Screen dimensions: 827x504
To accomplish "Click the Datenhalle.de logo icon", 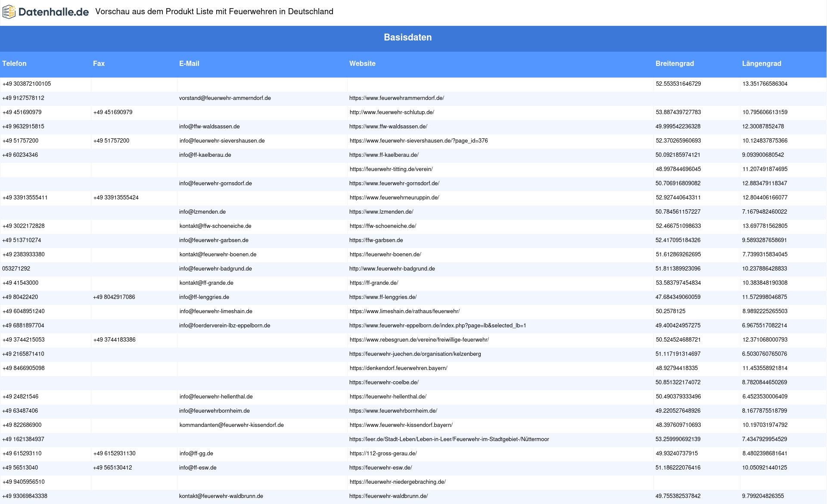I will click(x=9, y=12).
